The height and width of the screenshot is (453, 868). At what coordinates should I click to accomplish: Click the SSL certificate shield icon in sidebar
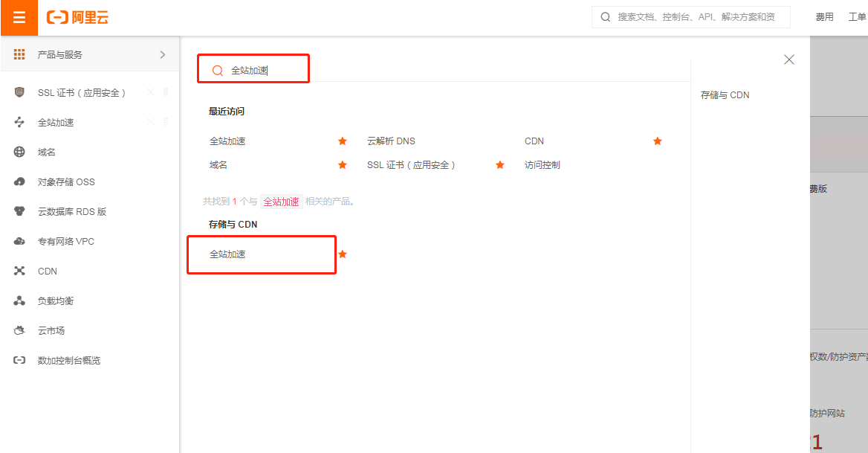point(19,92)
